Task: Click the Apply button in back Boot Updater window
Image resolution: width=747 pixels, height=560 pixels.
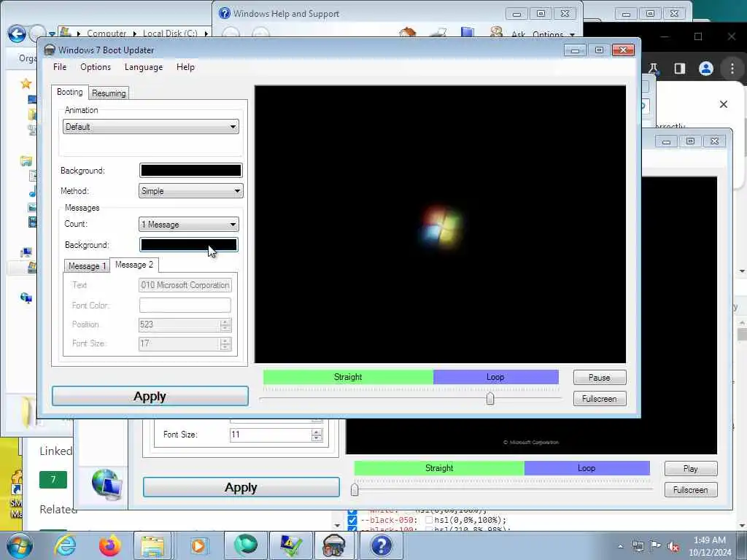Action: (x=241, y=487)
